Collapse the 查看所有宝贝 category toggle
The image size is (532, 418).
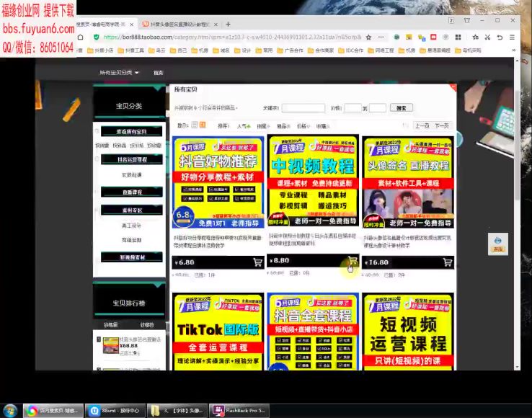97,131
